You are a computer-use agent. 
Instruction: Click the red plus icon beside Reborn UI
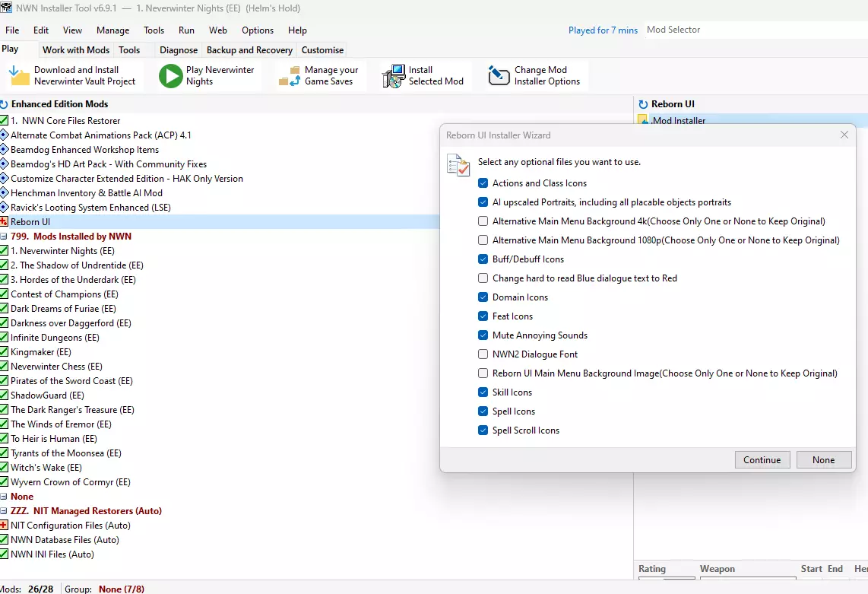4,222
